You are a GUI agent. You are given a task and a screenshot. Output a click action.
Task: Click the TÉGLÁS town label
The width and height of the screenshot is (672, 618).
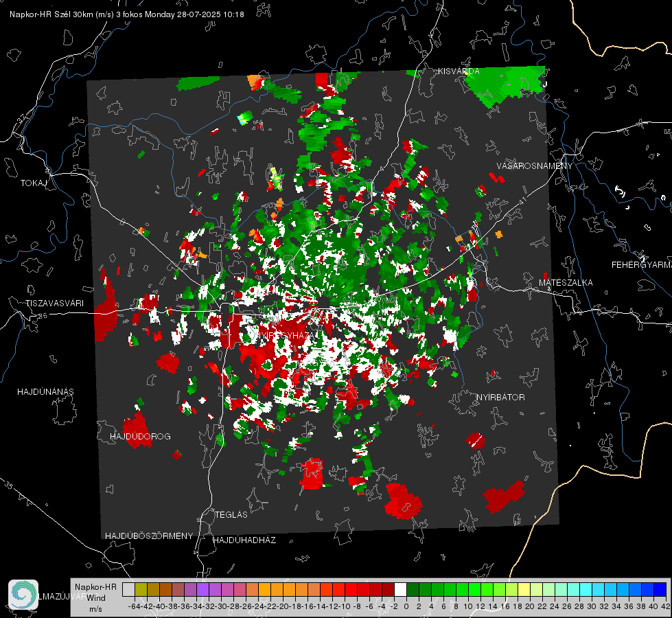[x=231, y=514]
